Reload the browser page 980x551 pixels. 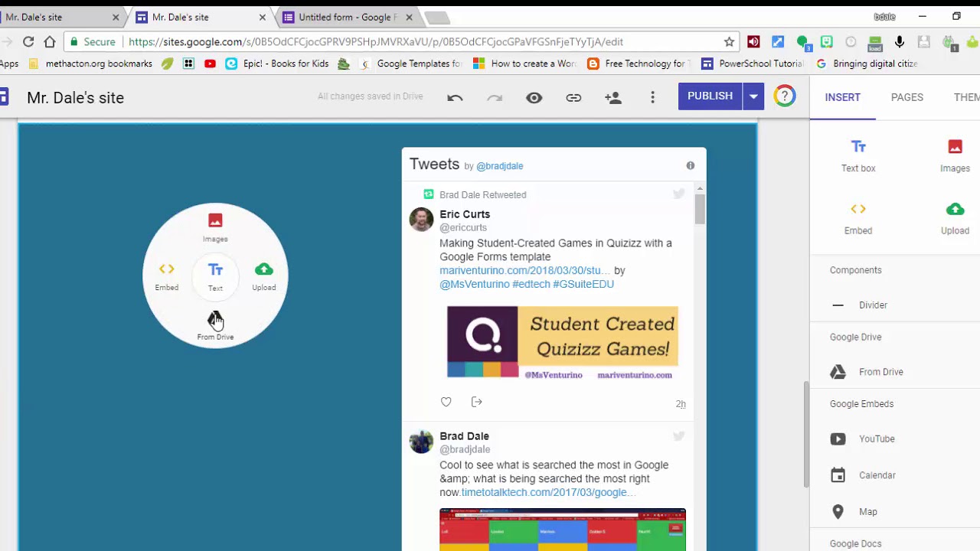click(x=28, y=41)
